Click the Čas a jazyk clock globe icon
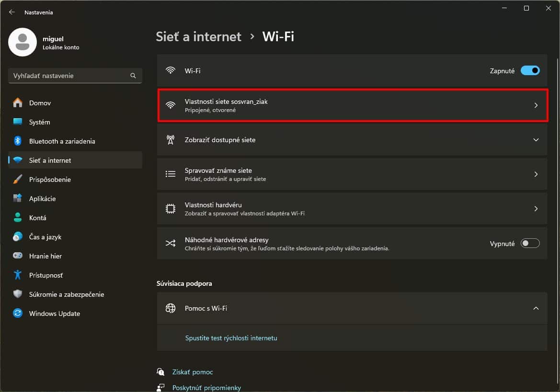560x392 pixels. pyautogui.click(x=18, y=236)
